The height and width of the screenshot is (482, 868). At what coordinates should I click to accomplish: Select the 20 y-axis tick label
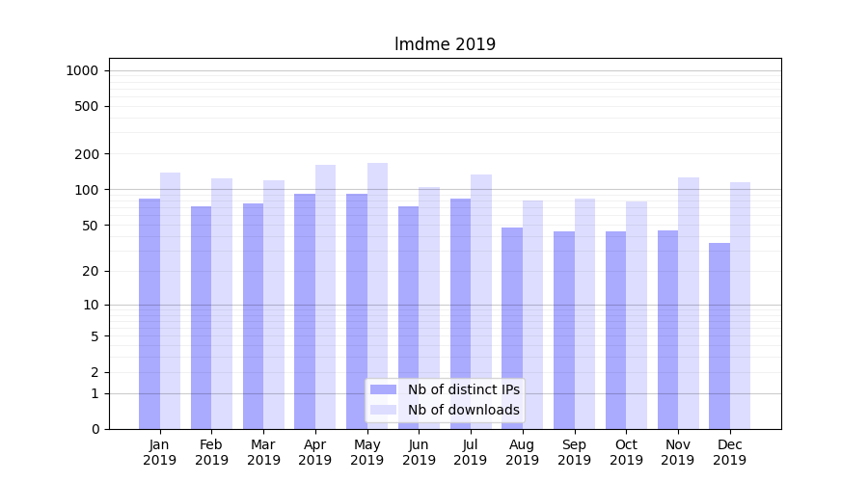click(90, 271)
